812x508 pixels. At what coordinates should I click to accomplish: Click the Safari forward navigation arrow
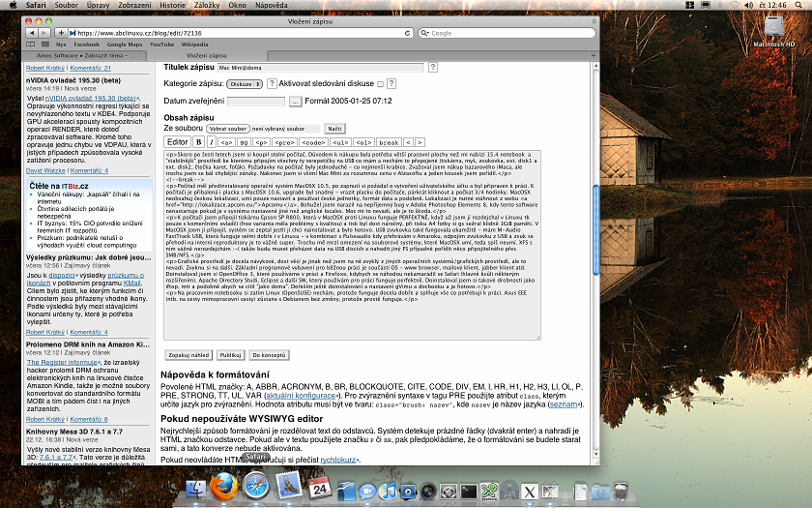coord(45,33)
